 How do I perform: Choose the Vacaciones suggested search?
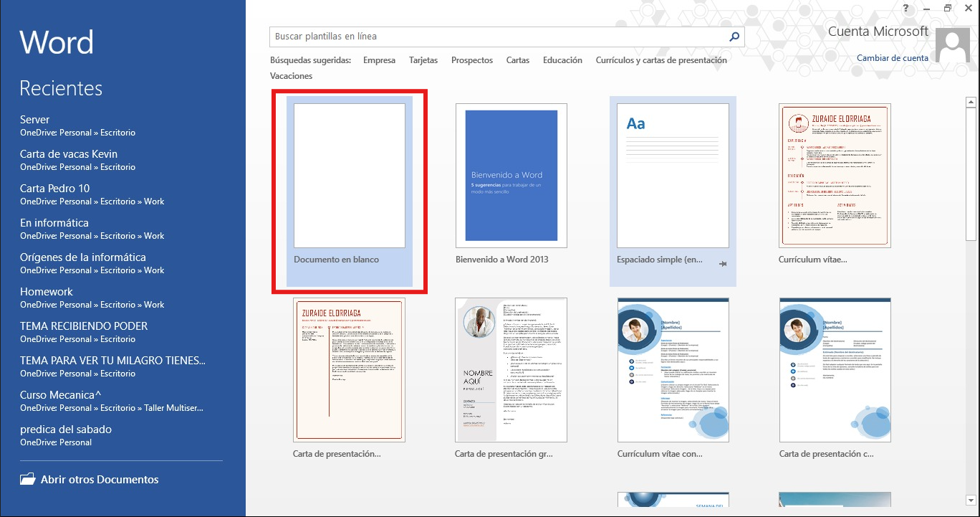click(291, 76)
